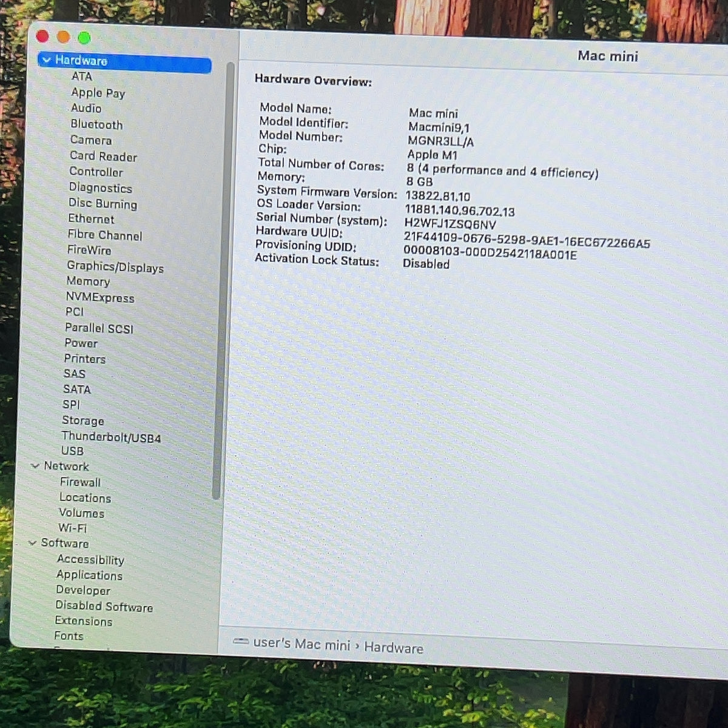Screen dimensions: 728x728
Task: Open the Graphics/Displays entry
Action: click(115, 267)
